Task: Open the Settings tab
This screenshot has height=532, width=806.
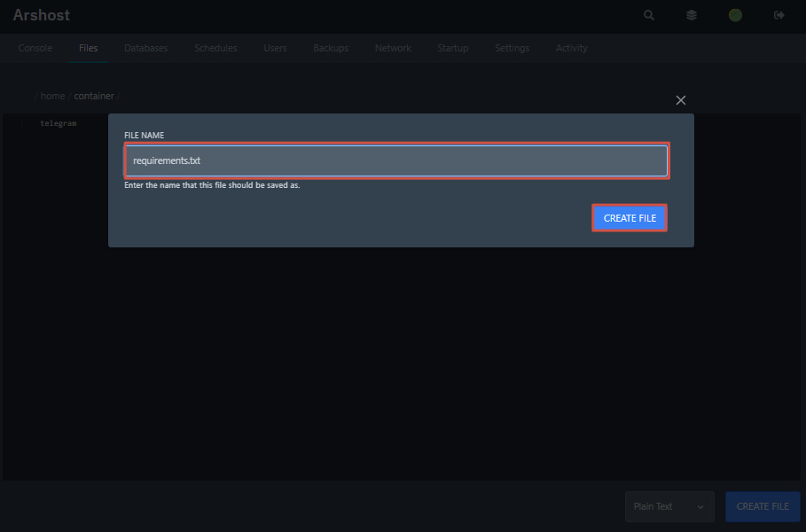Action: point(512,48)
